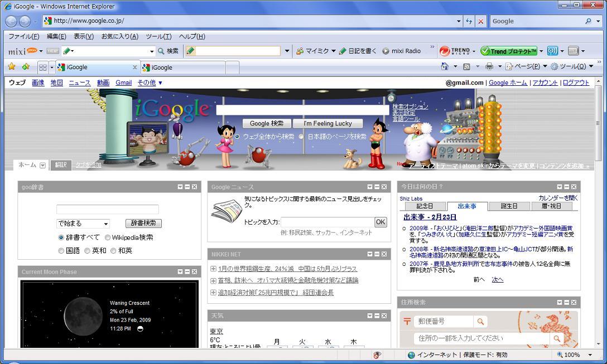
Task: Select ウェブ全体から検索 radio button
Action: pos(237,137)
